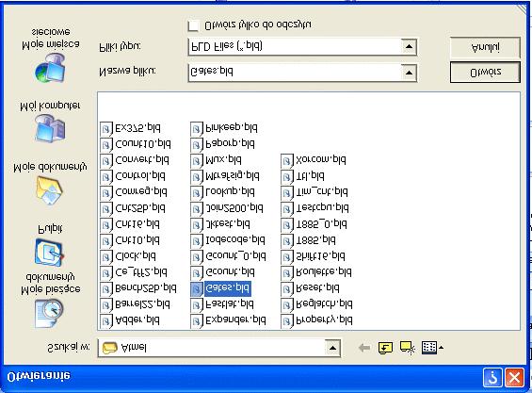The image size is (532, 393).
Task: Select the Adder.pld file icon
Action: click(106, 321)
